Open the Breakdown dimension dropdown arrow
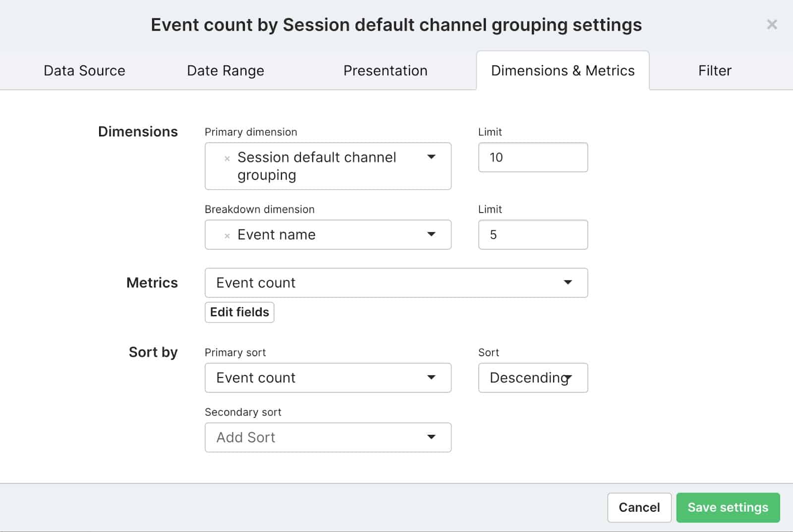Screen dimensions: 793x532 click(x=431, y=234)
